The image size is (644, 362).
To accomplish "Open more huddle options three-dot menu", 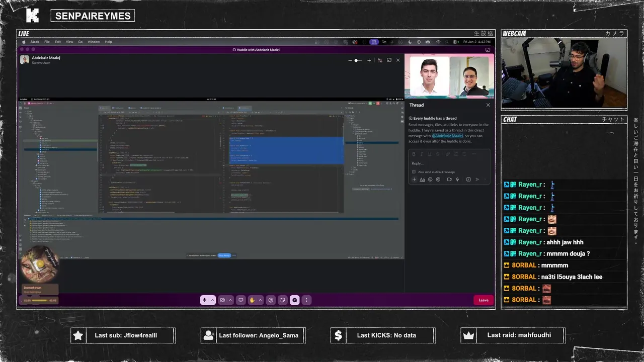I will [x=306, y=300].
